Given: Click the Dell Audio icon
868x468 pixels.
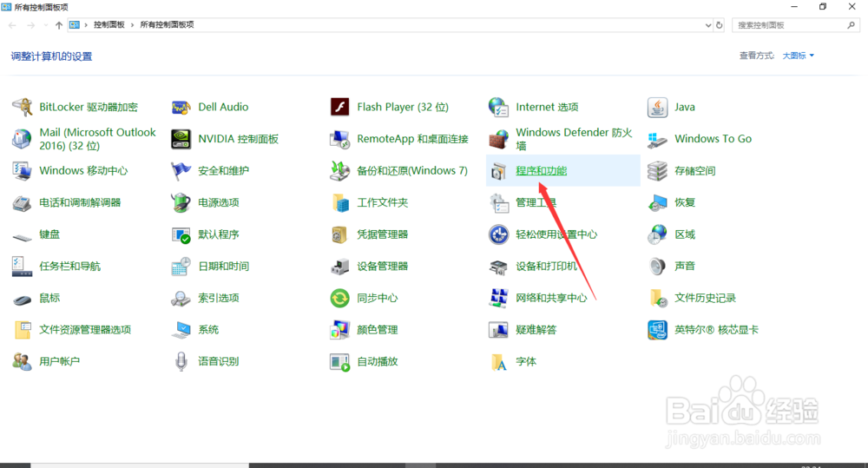Looking at the screenshot, I should 181,107.
